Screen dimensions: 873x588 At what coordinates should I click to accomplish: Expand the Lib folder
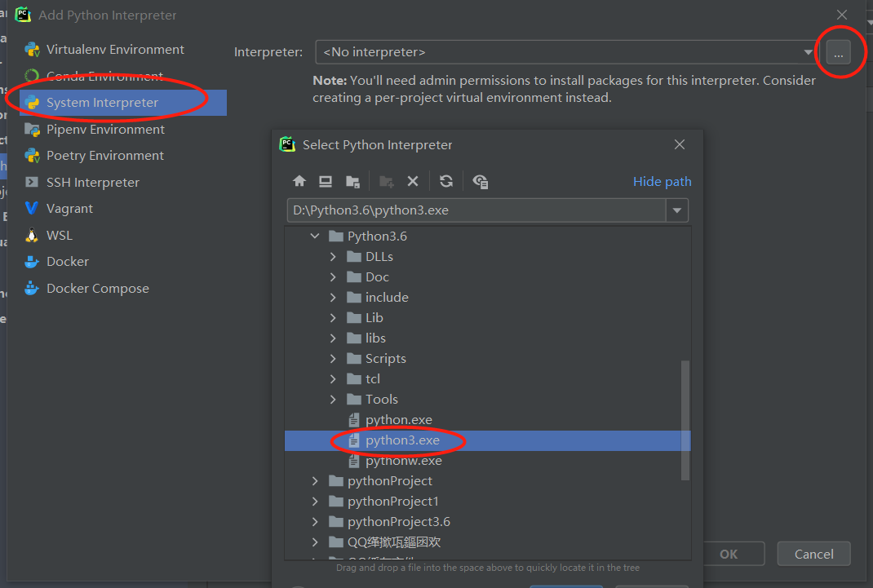333,317
